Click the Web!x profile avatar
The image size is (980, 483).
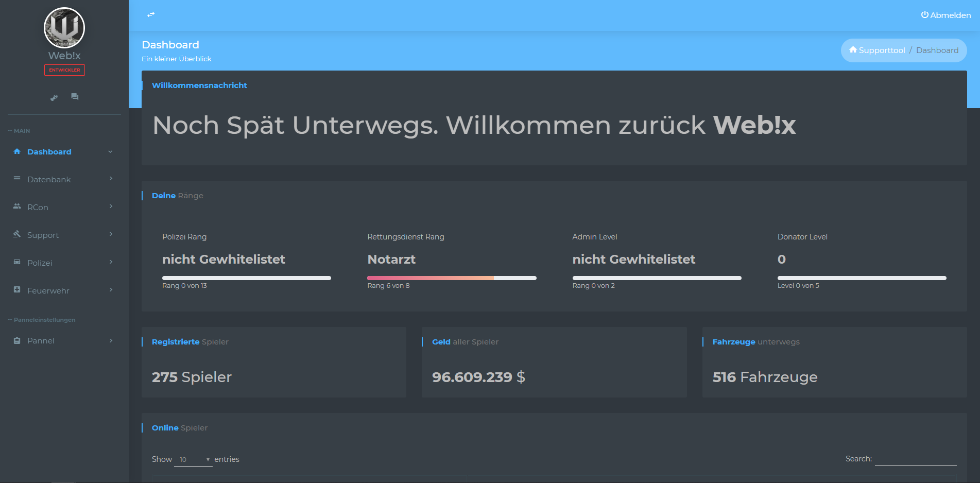pyautogui.click(x=64, y=28)
